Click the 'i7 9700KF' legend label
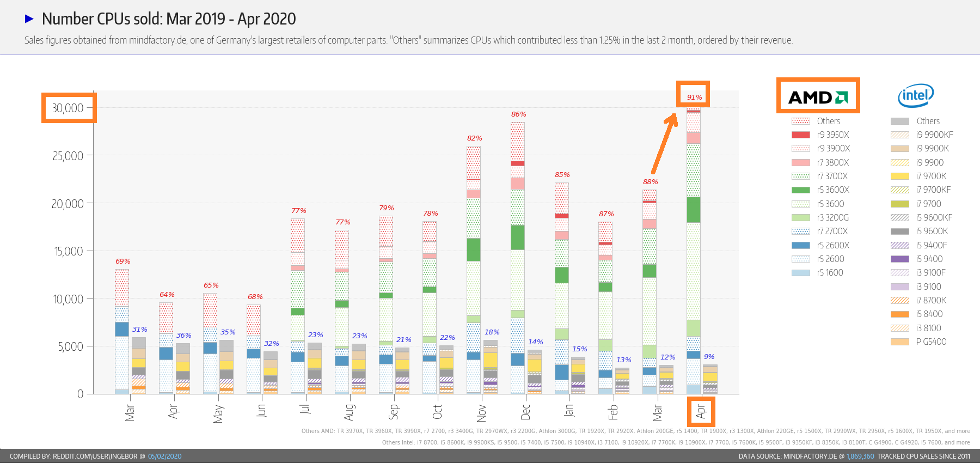Screen dimensions: 980x463 tap(933, 190)
